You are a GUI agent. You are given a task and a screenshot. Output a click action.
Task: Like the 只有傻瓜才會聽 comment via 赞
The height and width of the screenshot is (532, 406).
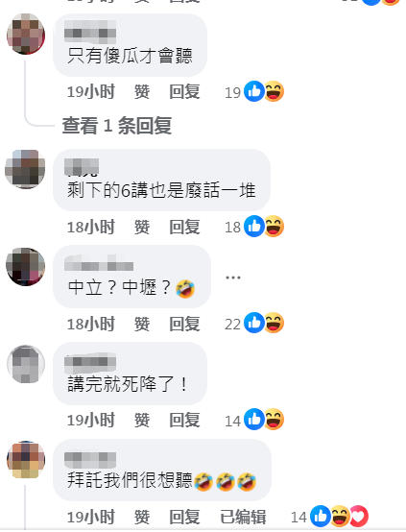tap(142, 92)
